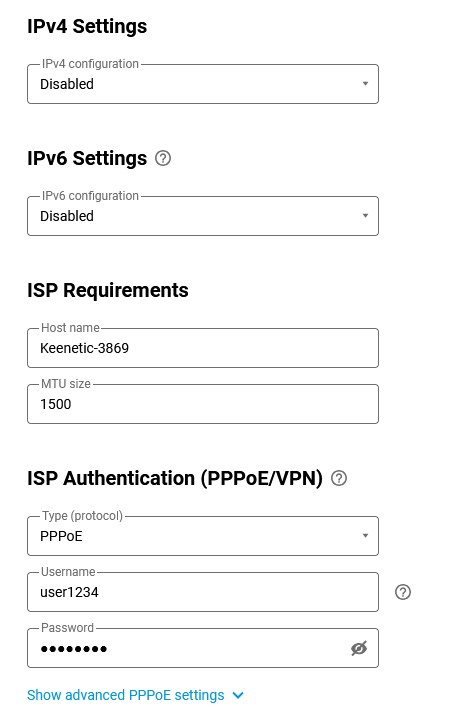Open help icon beside ISP Authentication heading

pyautogui.click(x=339, y=478)
